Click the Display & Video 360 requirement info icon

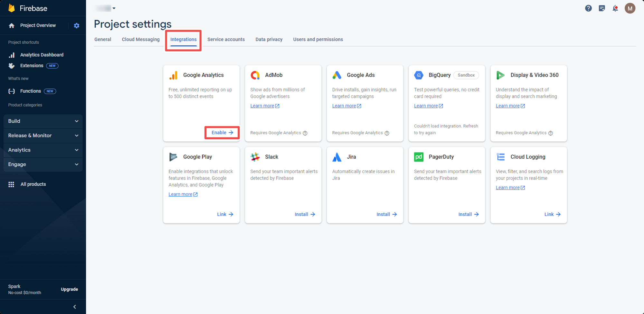[551, 133]
